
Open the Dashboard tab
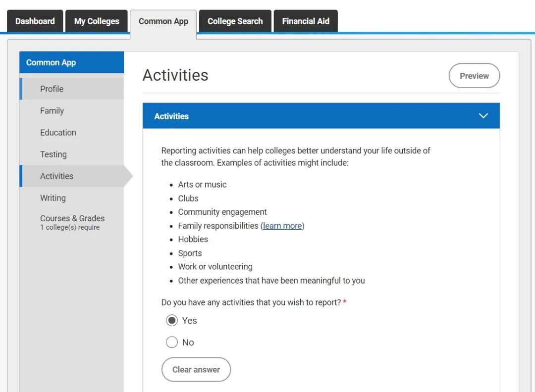pyautogui.click(x=35, y=21)
